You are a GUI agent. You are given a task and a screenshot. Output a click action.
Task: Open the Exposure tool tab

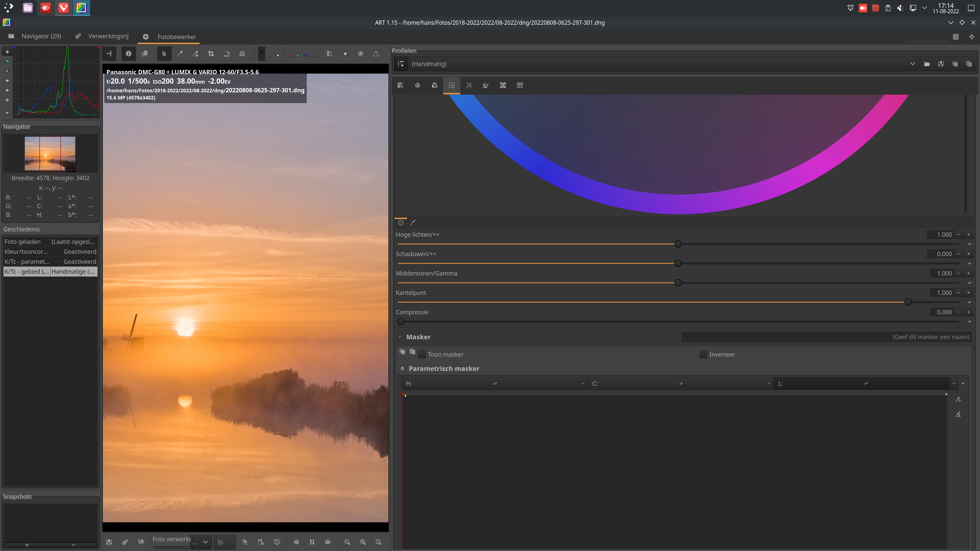[400, 85]
